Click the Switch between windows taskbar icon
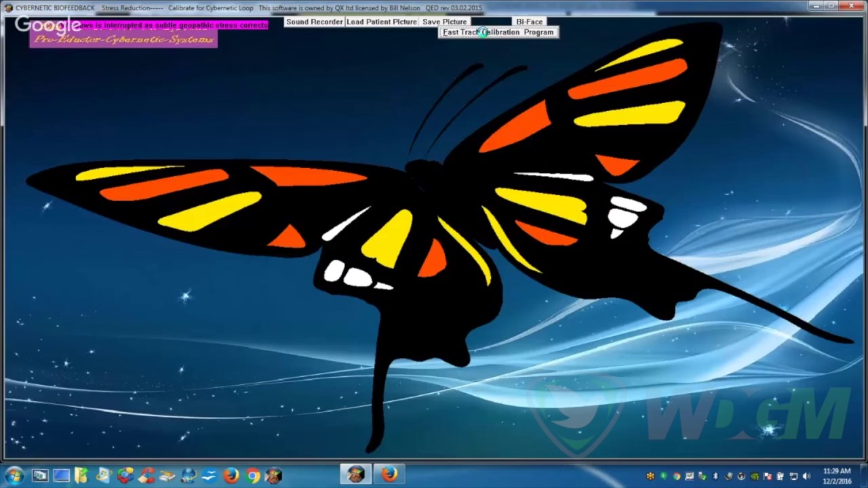Screen dimensions: 868x488 pos(40,476)
